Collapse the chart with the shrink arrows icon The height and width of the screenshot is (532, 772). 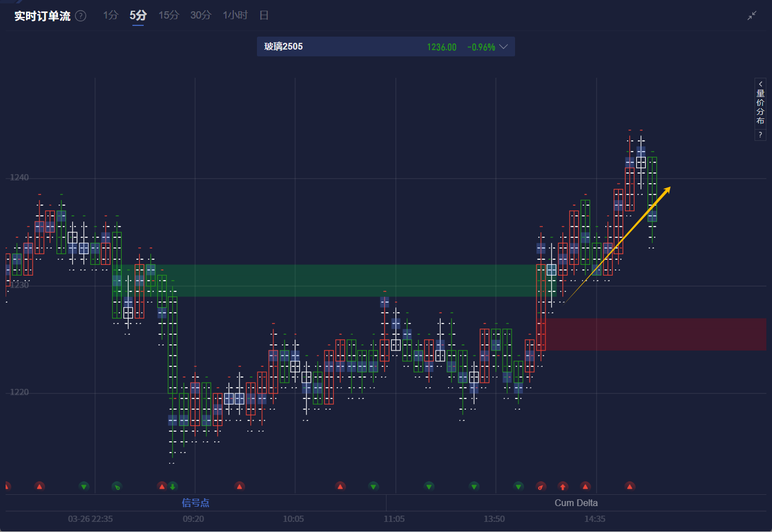tap(752, 16)
